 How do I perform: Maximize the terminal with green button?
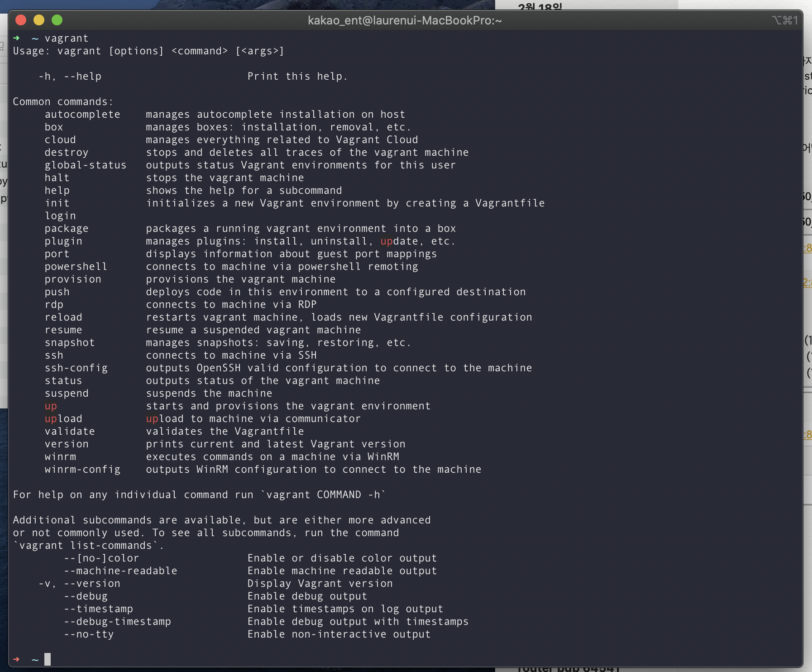[57, 20]
